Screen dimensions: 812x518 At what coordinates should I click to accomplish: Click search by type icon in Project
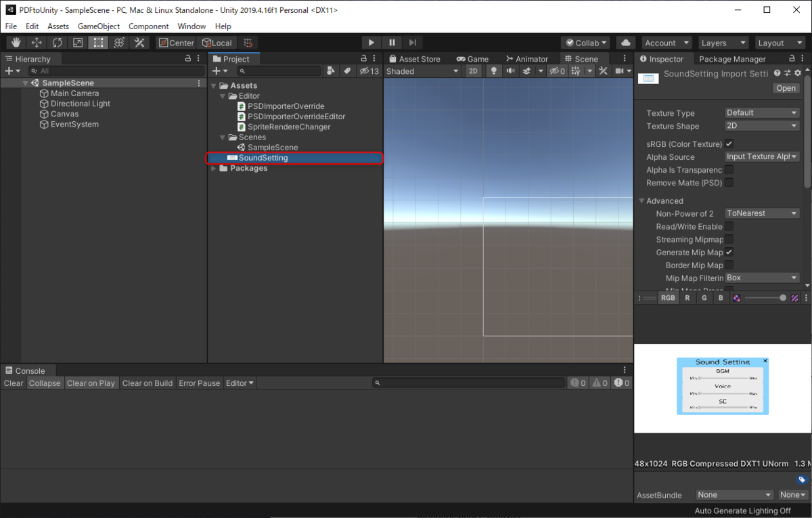[x=331, y=70]
